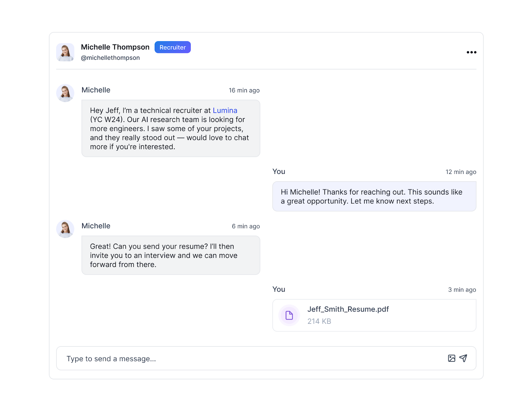This screenshot has height=412, width=532.
Task: Click the 'Great! Can you send your resume' message
Action: pos(171,255)
